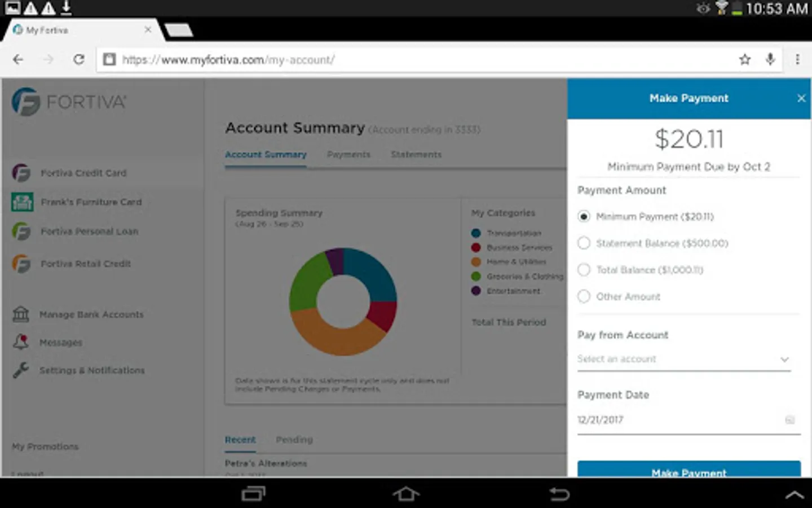Tap the Android home button
The width and height of the screenshot is (812, 508).
point(406,494)
